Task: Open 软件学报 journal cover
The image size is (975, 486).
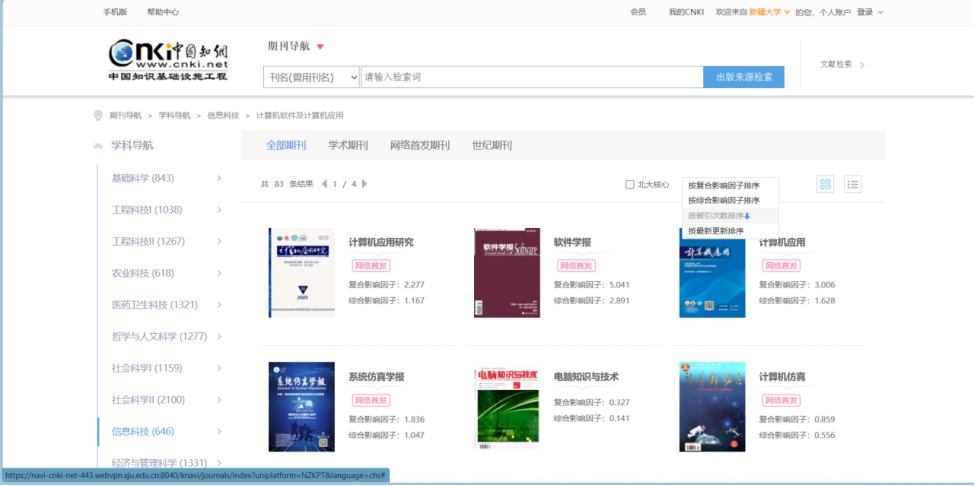Action: (x=507, y=273)
